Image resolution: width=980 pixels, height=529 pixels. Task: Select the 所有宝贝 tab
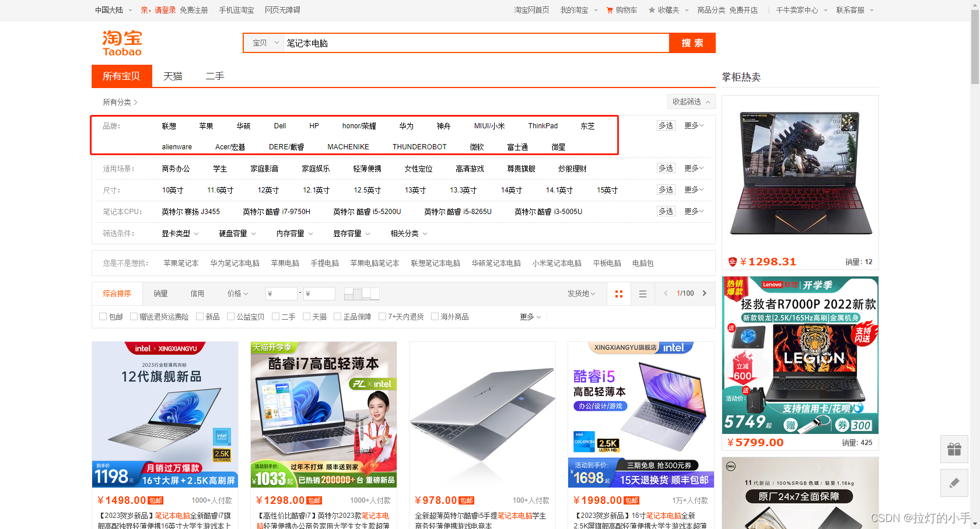[x=122, y=76]
